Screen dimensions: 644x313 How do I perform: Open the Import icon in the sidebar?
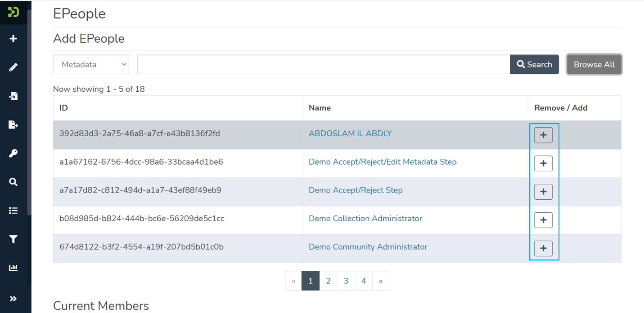point(14,96)
